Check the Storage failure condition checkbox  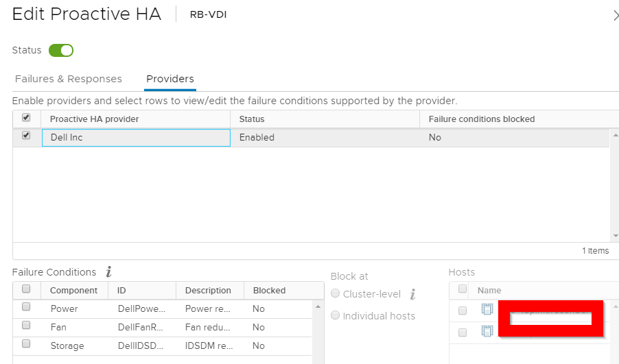tap(26, 343)
